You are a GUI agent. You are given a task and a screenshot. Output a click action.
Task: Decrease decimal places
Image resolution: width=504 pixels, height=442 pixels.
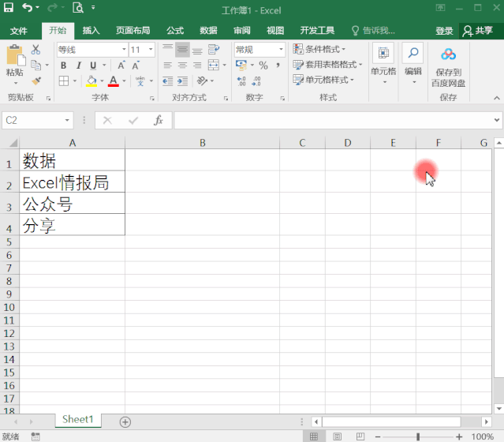coord(256,81)
